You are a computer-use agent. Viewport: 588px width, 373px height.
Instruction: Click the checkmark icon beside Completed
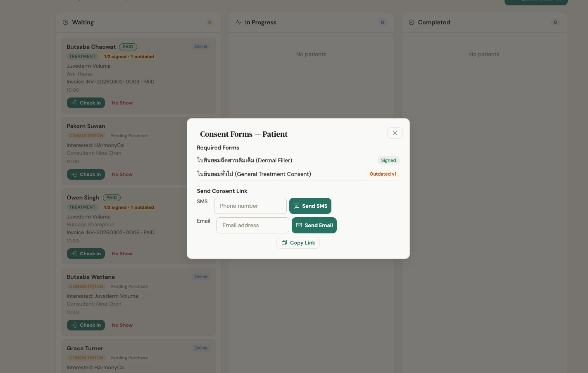(x=412, y=22)
